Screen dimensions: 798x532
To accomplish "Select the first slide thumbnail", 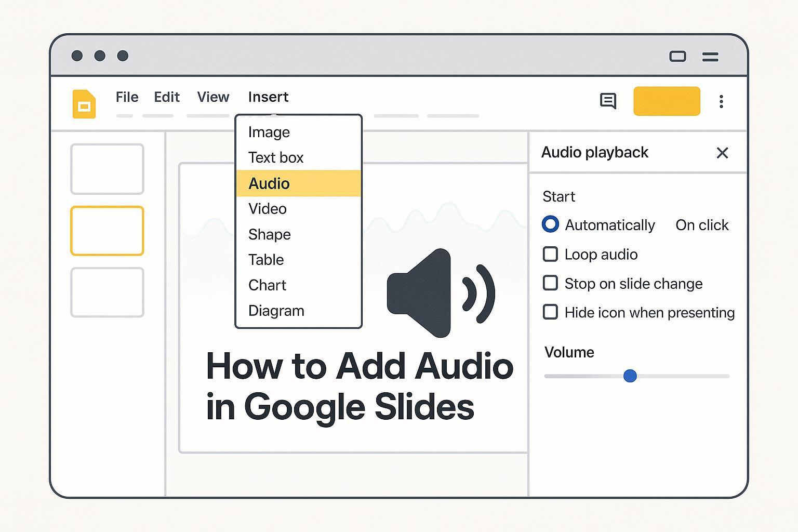I will click(107, 169).
